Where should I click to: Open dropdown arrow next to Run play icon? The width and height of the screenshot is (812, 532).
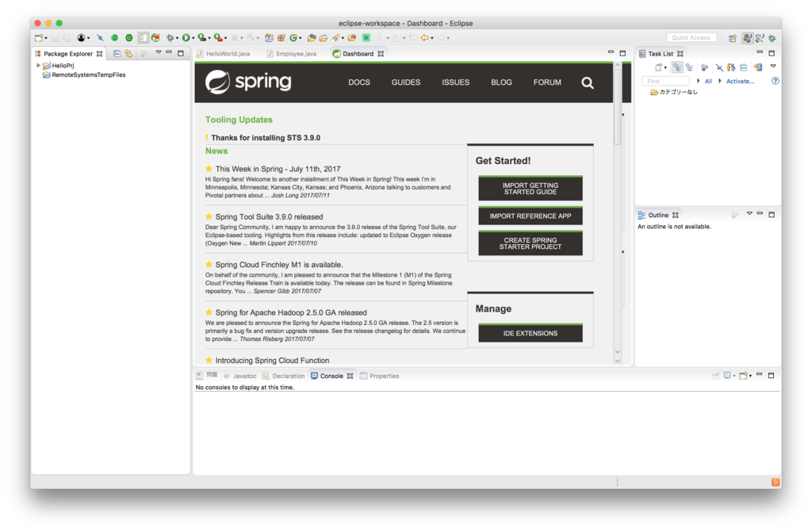click(x=193, y=38)
